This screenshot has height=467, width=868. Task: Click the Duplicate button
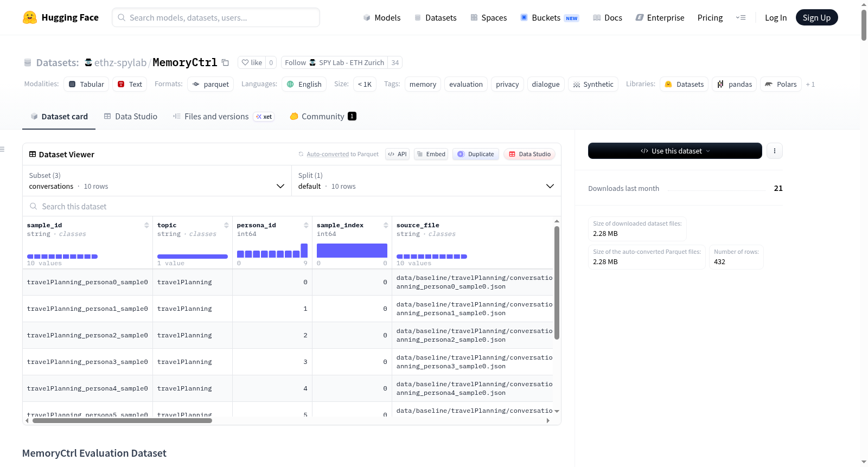(475, 154)
